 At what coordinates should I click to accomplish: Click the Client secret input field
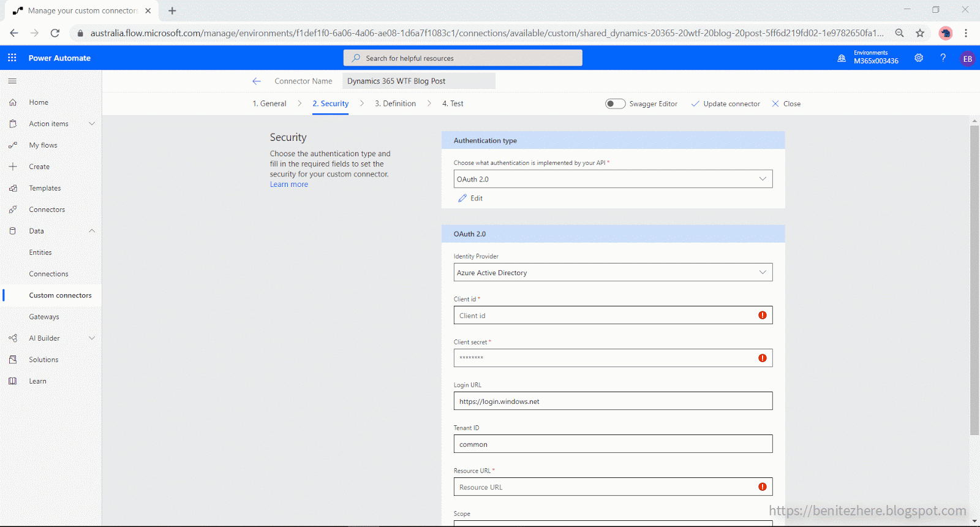(x=613, y=358)
